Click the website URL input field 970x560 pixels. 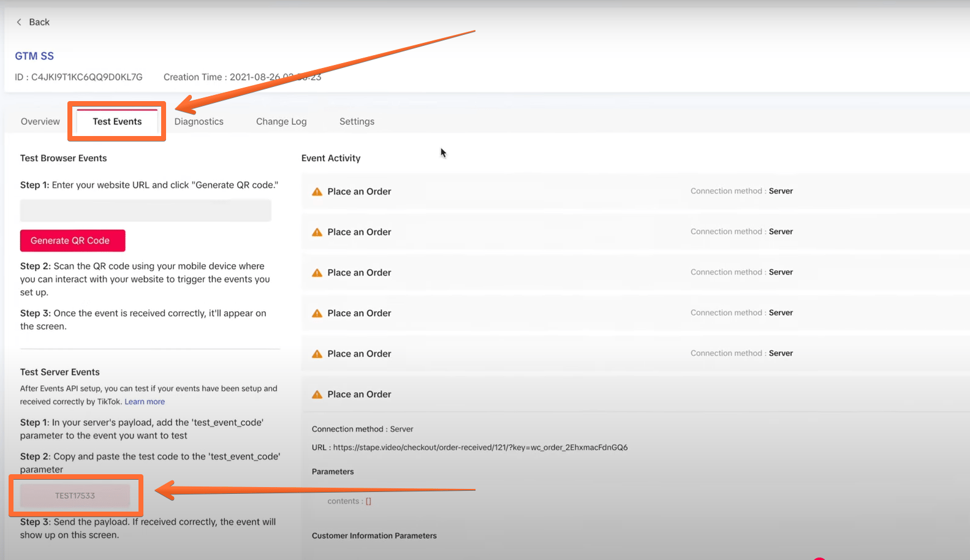tap(146, 210)
